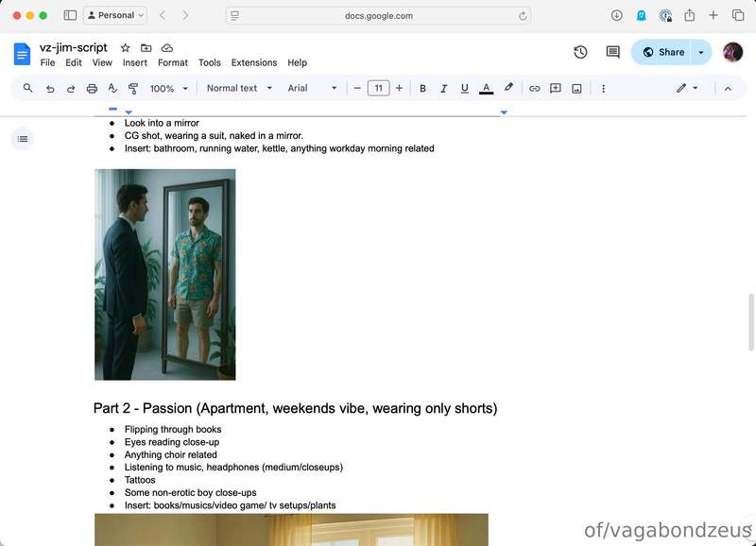Screen dimensions: 756x546
Task: Select the man-in-mirror image
Action: click(164, 274)
